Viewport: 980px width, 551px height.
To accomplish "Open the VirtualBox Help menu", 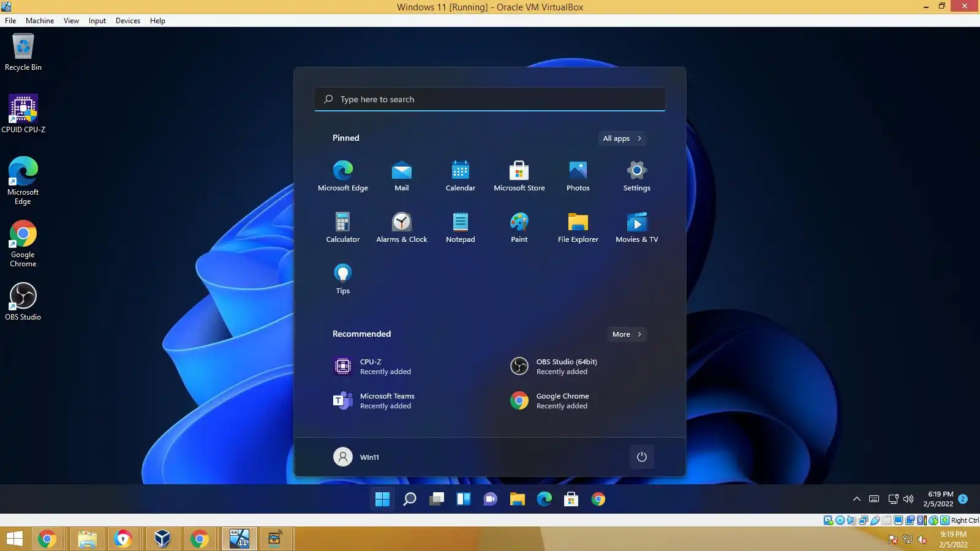I will [x=157, y=21].
